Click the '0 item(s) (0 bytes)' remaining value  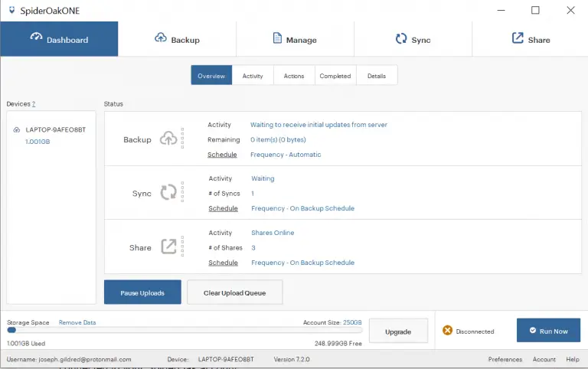click(x=278, y=139)
